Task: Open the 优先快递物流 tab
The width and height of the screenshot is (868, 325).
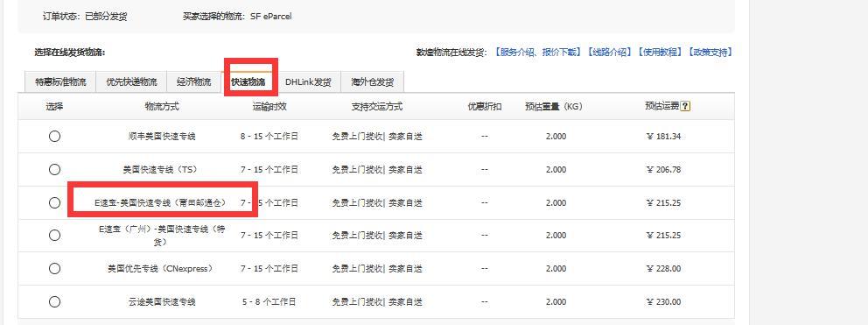Action: (x=131, y=82)
